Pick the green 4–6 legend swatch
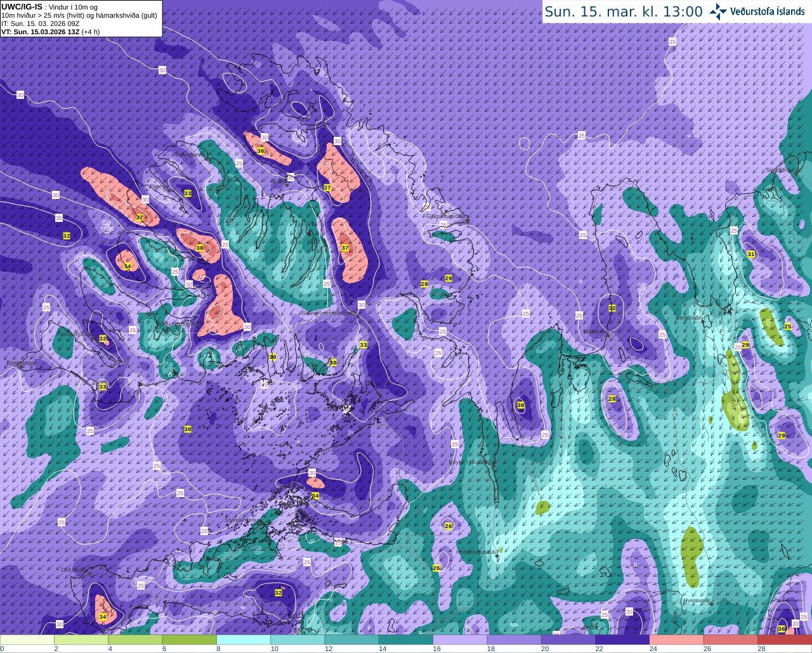 point(136,640)
